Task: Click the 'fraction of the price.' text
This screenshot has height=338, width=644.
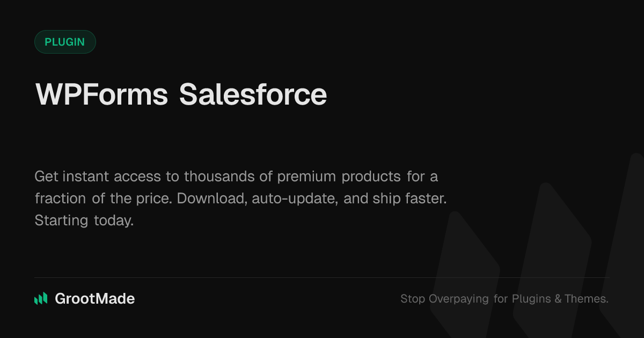Action: (103, 198)
